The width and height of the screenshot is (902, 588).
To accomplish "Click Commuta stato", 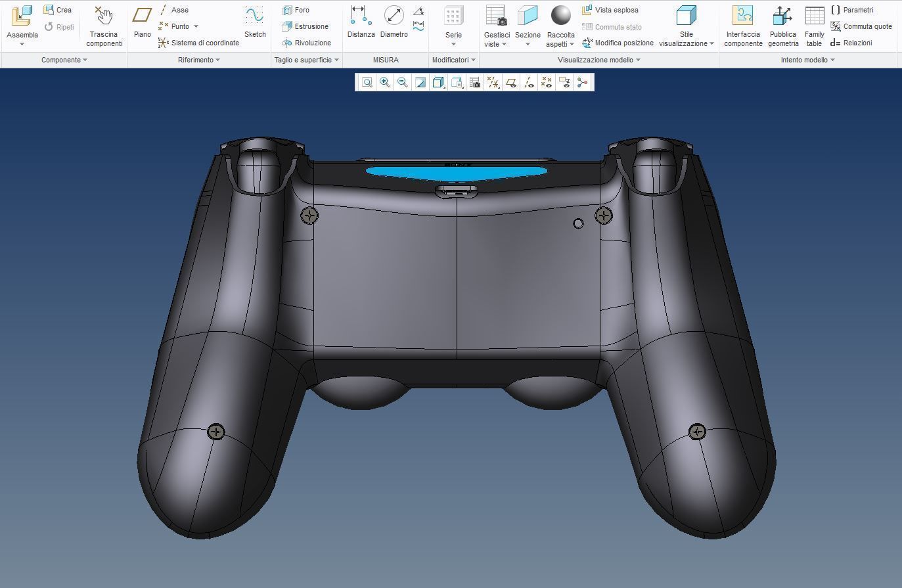I will tap(612, 27).
